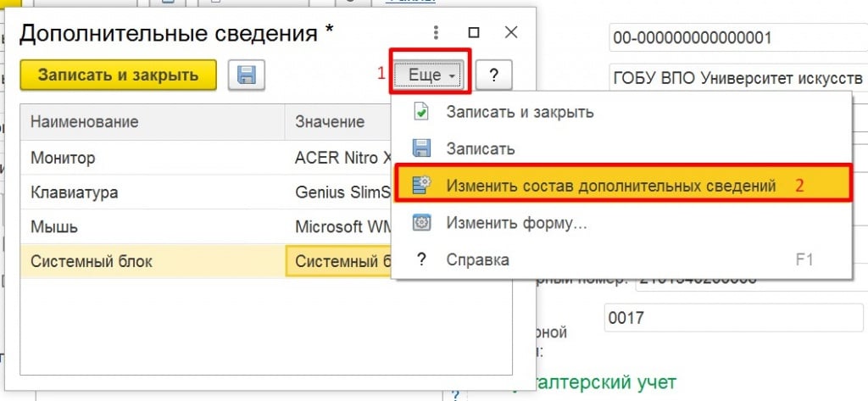The image size is (868, 401).
Task: Click the question mark icon beside Справка
Action: point(421,259)
